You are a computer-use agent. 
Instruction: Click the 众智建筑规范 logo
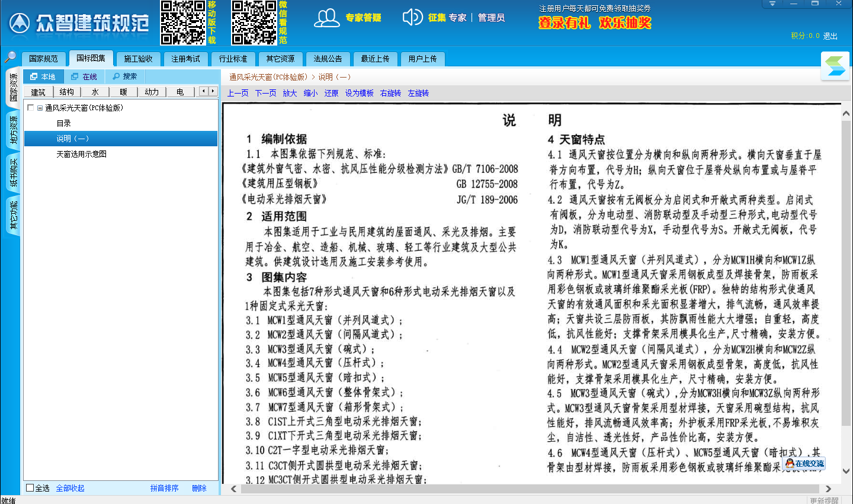(x=78, y=24)
